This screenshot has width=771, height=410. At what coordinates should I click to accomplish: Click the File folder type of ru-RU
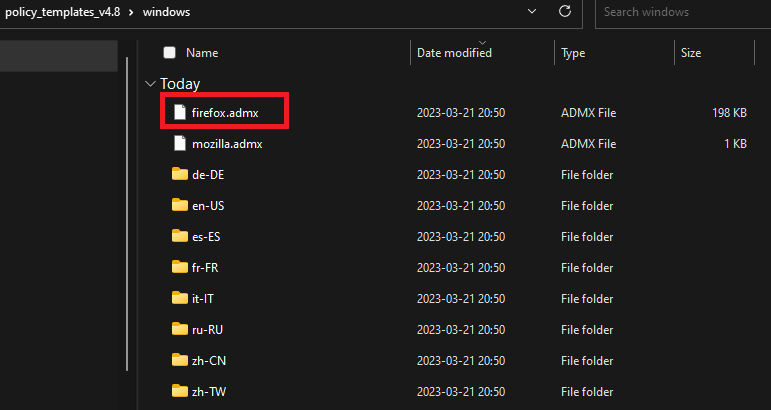pyautogui.click(x=587, y=329)
